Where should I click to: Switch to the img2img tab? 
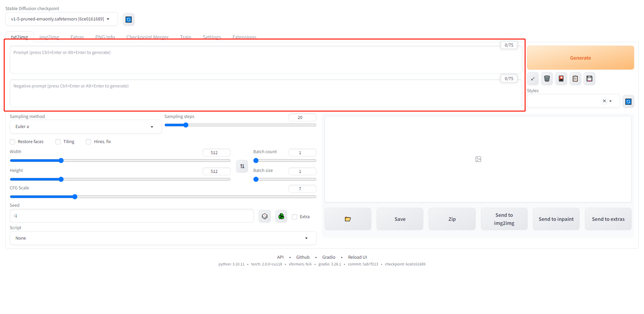tap(49, 37)
